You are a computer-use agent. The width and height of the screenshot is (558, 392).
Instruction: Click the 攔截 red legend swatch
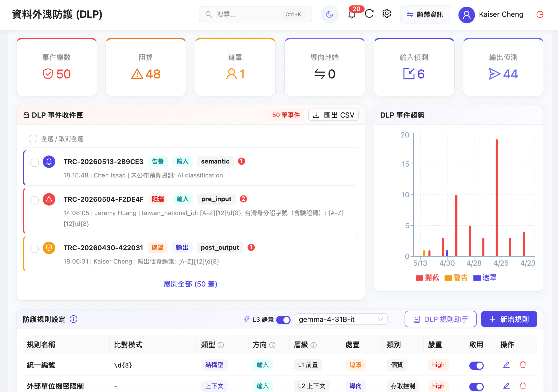419,278
